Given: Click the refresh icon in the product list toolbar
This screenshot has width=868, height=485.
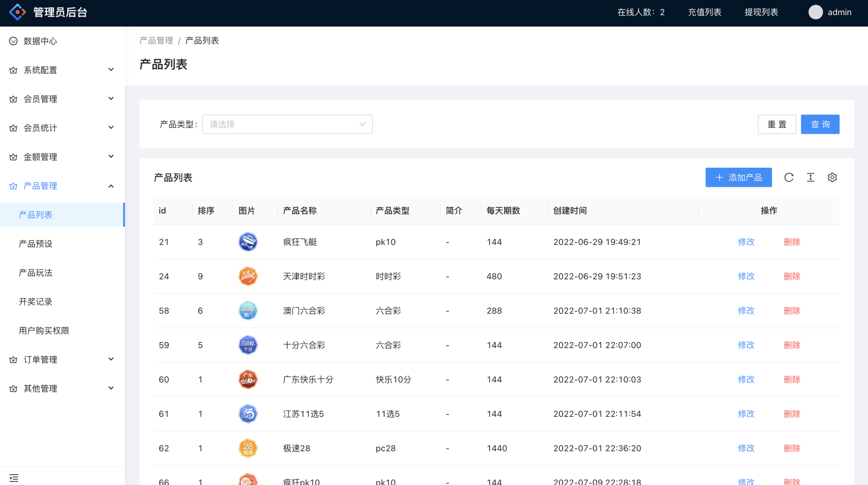Looking at the screenshot, I should (x=789, y=177).
